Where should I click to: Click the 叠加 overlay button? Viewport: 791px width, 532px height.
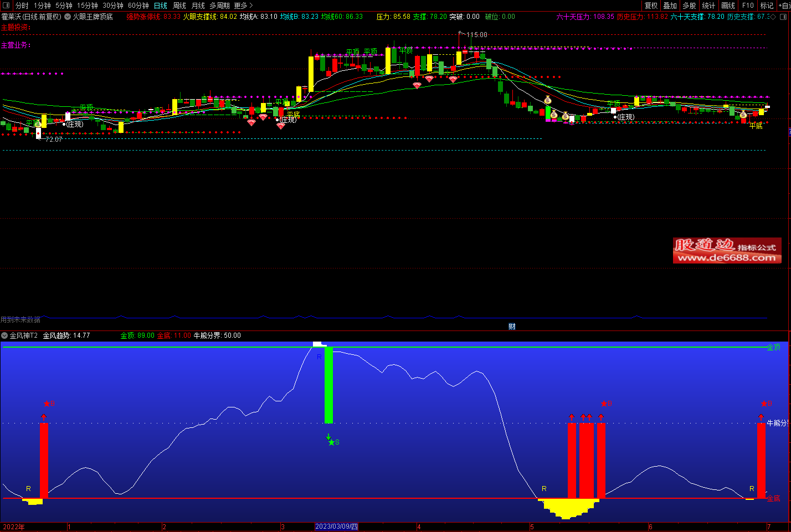coord(670,6)
